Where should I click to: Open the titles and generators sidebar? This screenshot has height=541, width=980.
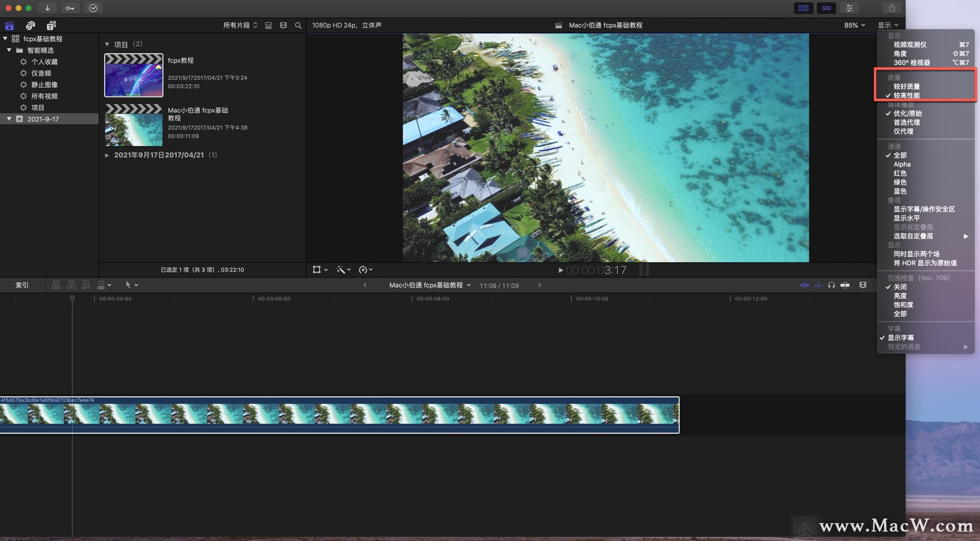51,26
